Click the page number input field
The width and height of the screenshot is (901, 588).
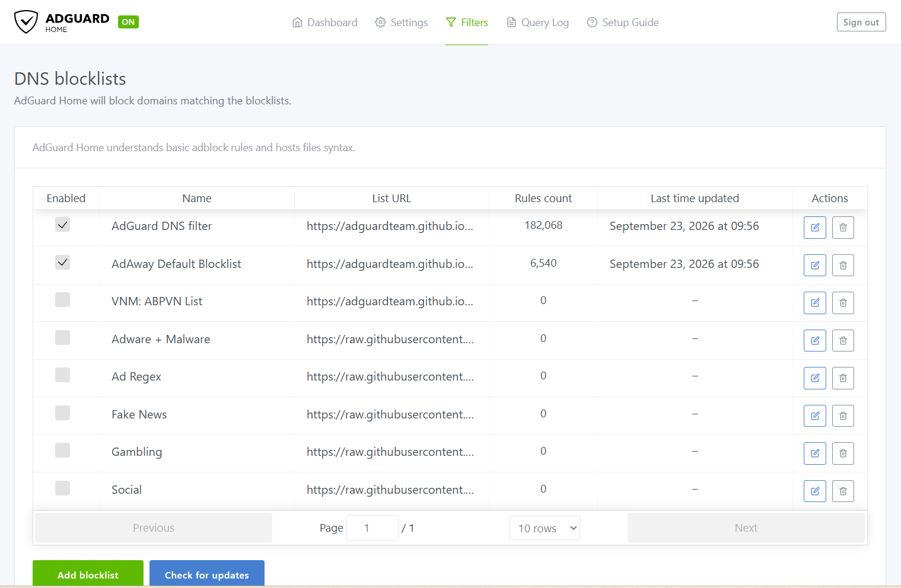[373, 528]
